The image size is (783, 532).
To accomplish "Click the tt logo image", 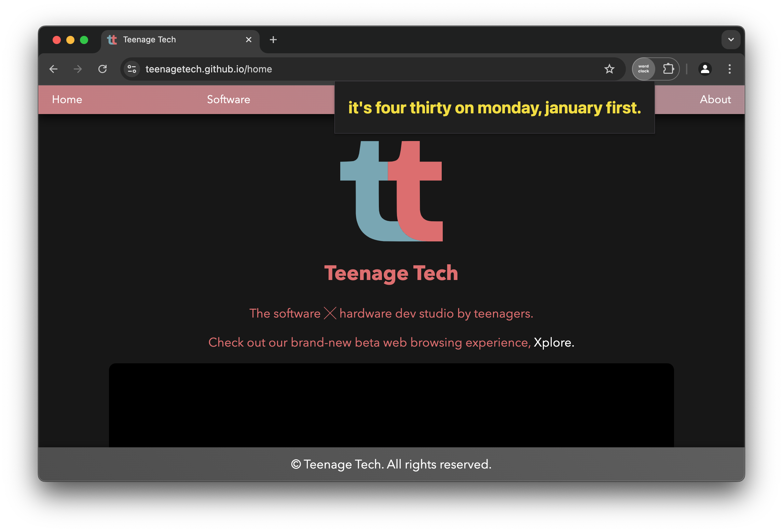I will (x=391, y=191).
